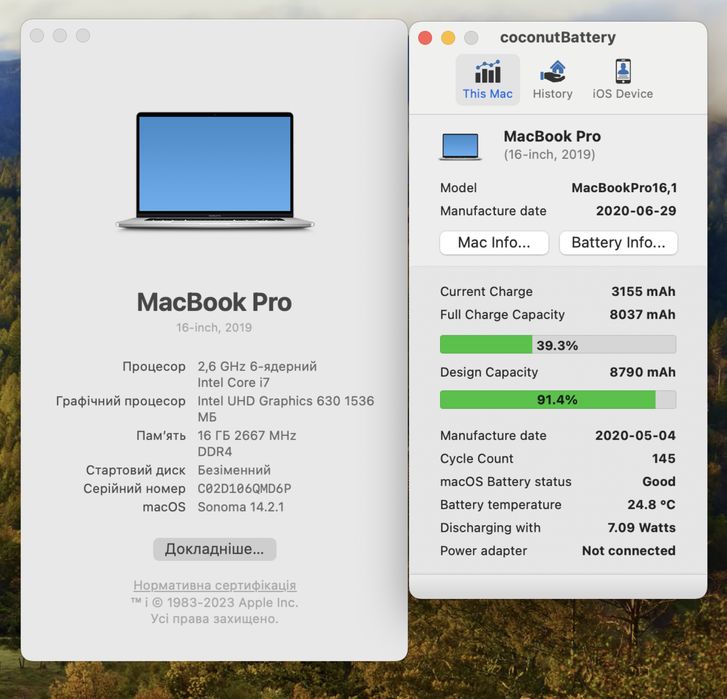Click the 2,6 GHz 6-ядерний processor text

coord(257,366)
